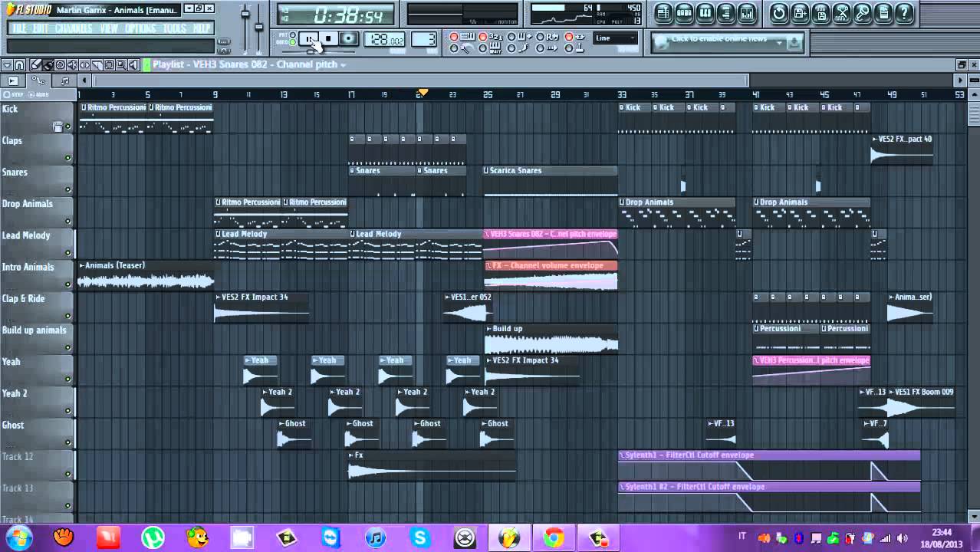Mute the Claps track
Image resolution: width=980 pixels, height=552 pixels.
(x=67, y=158)
